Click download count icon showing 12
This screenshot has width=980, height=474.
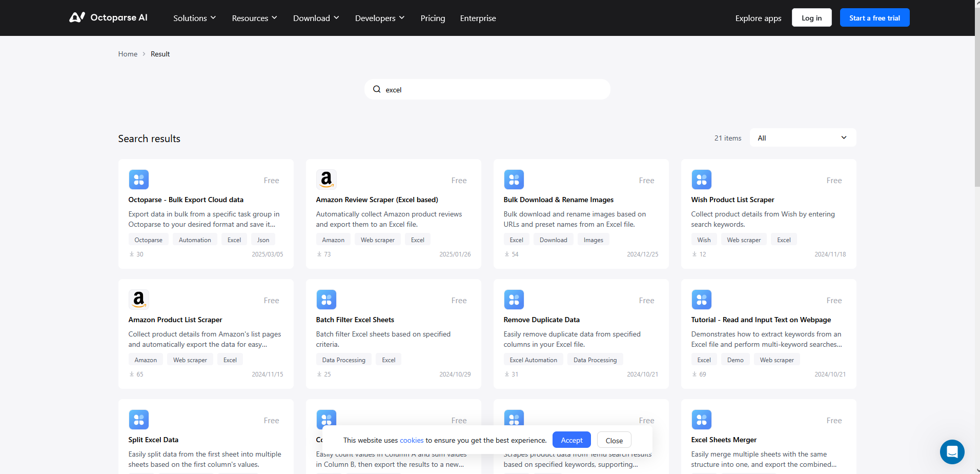(x=695, y=254)
